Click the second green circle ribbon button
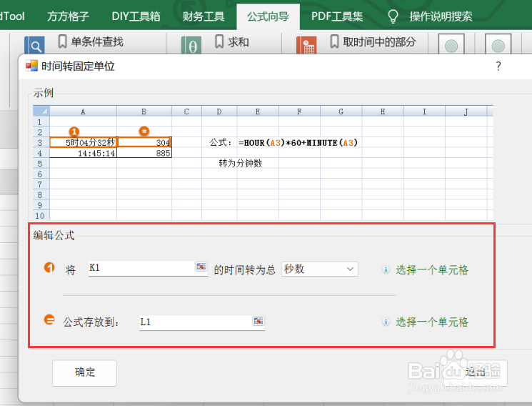The height and width of the screenshot is (406, 532). pos(498,44)
